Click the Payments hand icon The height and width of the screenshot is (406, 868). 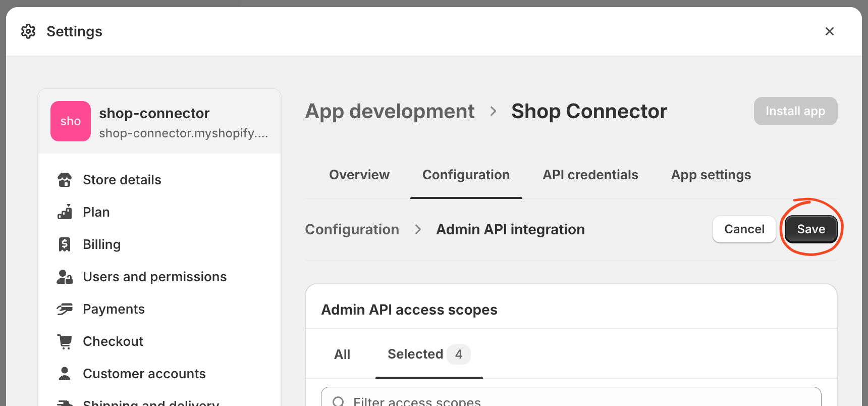tap(65, 309)
